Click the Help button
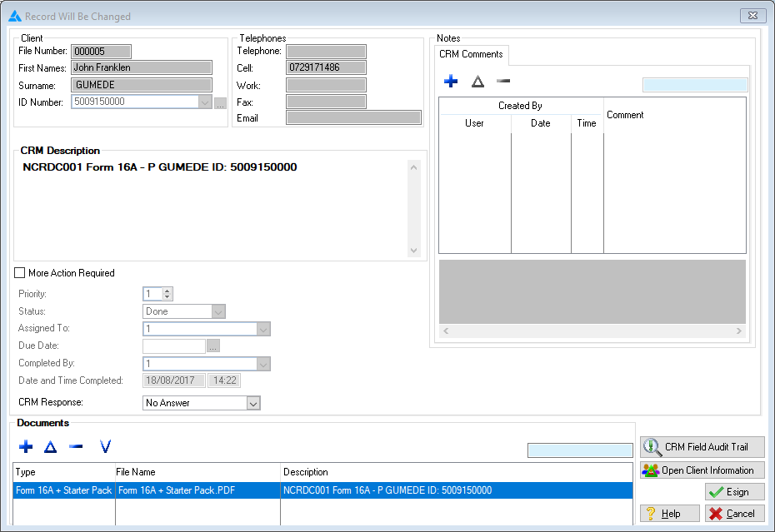This screenshot has width=775, height=532. (x=669, y=514)
